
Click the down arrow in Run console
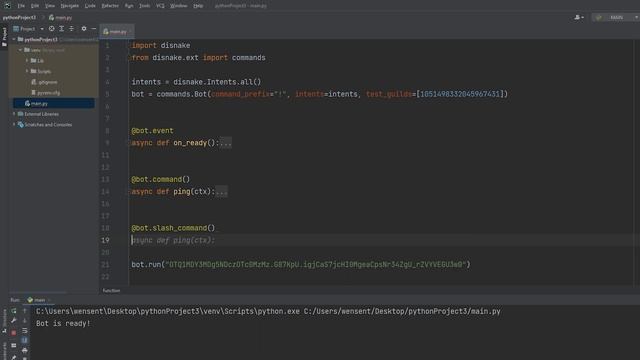click(24, 321)
